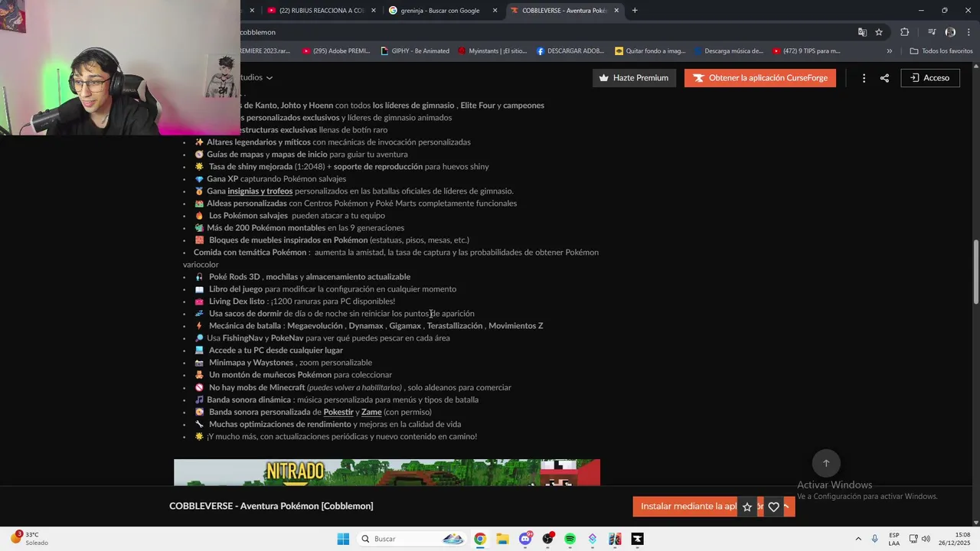Viewport: 980px width, 551px height.
Task: Click the text 'Banda sonora dinámica'
Action: (249, 399)
